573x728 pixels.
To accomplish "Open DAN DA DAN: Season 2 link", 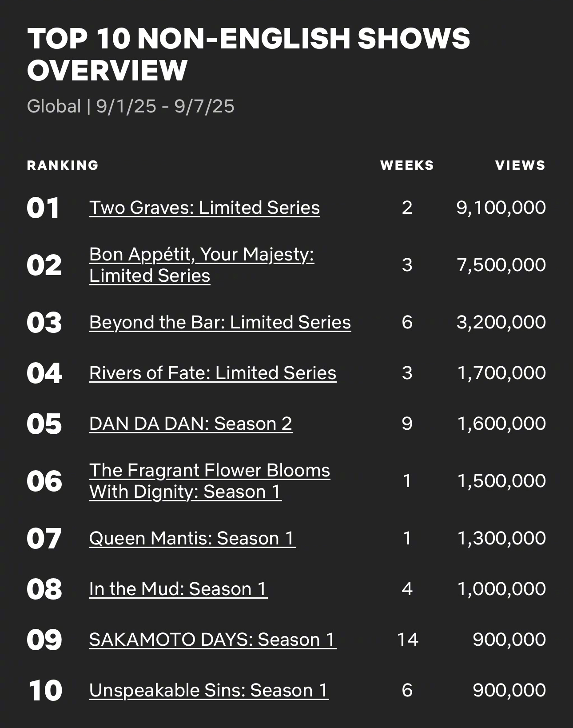I will click(191, 424).
